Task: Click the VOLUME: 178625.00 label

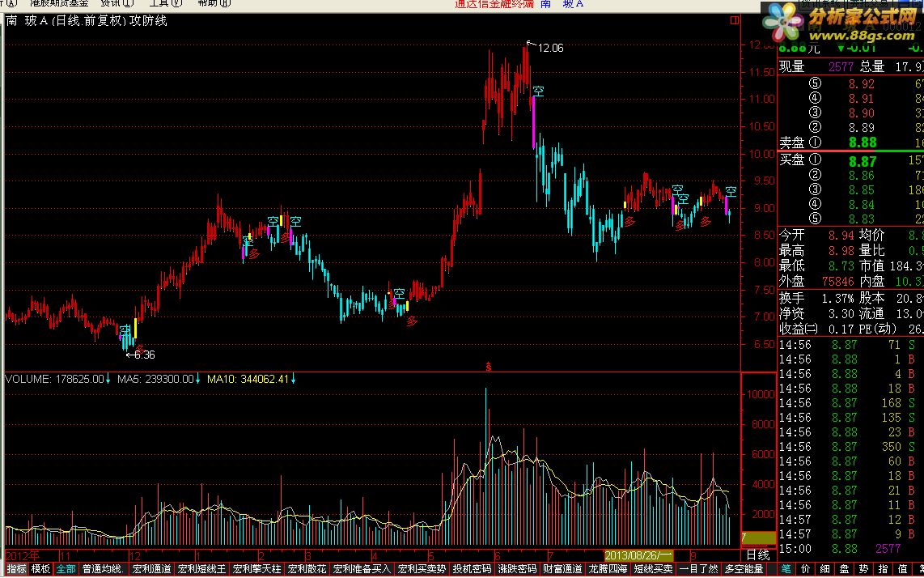Action: tap(54, 379)
